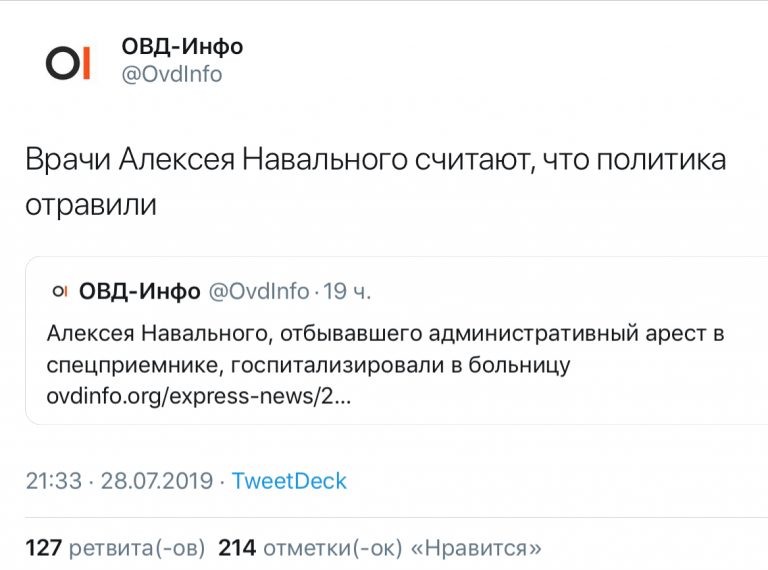
Task: Click the 214 likes count number
Action: (237, 547)
